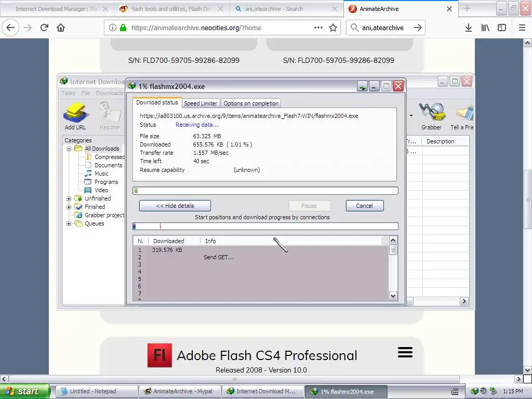Image resolution: width=532 pixels, height=399 pixels.
Task: Reload the AnimateArchive page
Action: coord(44,28)
